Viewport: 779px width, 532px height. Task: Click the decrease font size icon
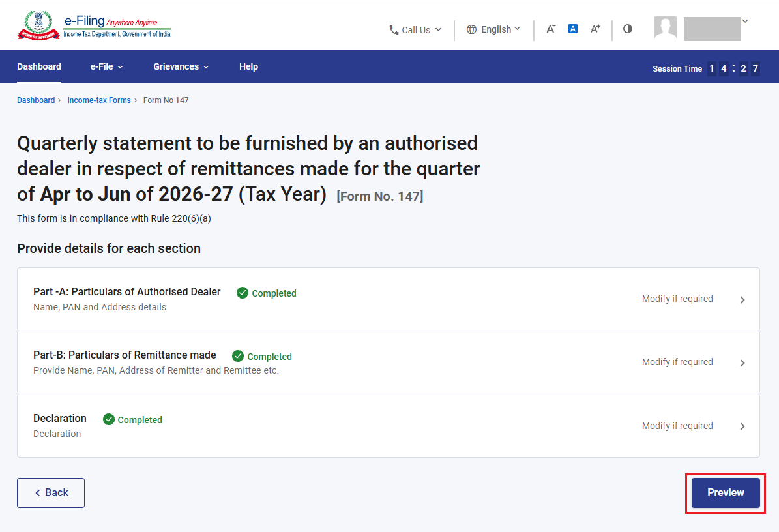point(551,29)
